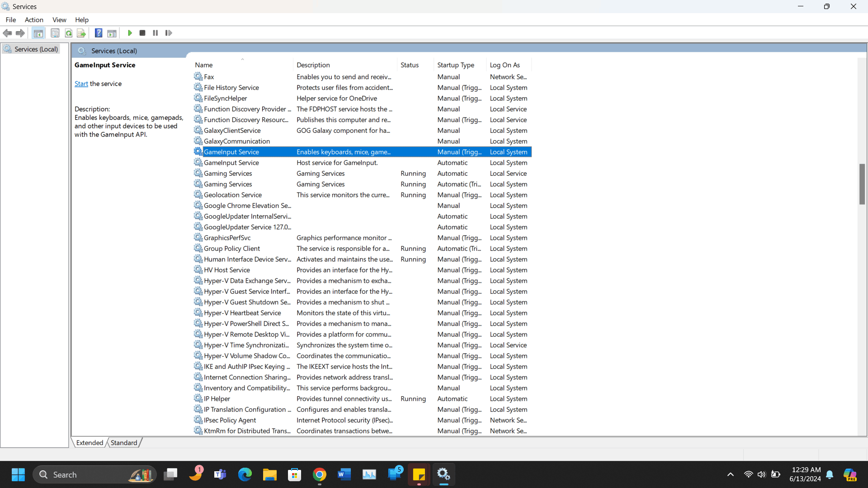The width and height of the screenshot is (868, 488).
Task: Click the Start the service link
Action: pyautogui.click(x=81, y=84)
